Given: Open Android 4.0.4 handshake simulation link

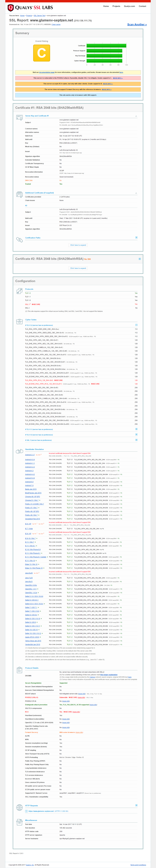Looking at the screenshot, I should coord(30,460).
